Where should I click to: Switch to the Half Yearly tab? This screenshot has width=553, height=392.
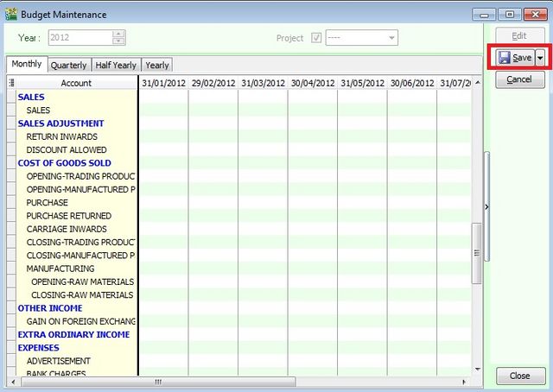pyautogui.click(x=116, y=65)
